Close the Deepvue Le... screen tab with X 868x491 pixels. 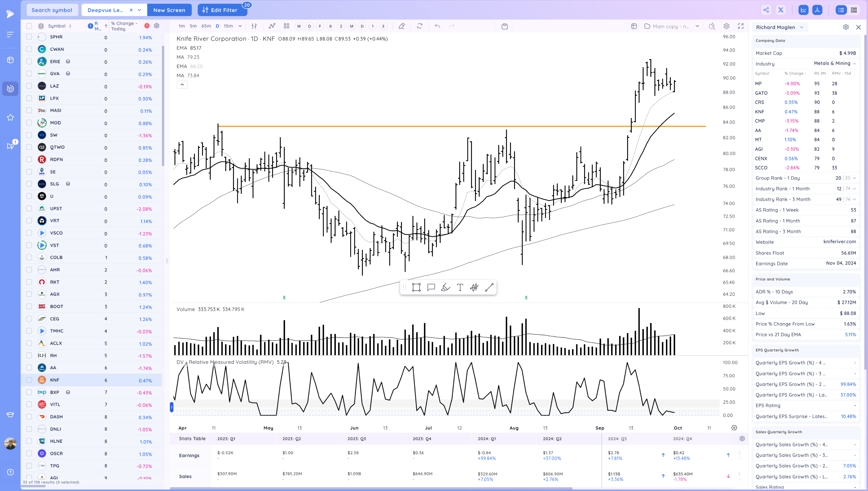[131, 10]
